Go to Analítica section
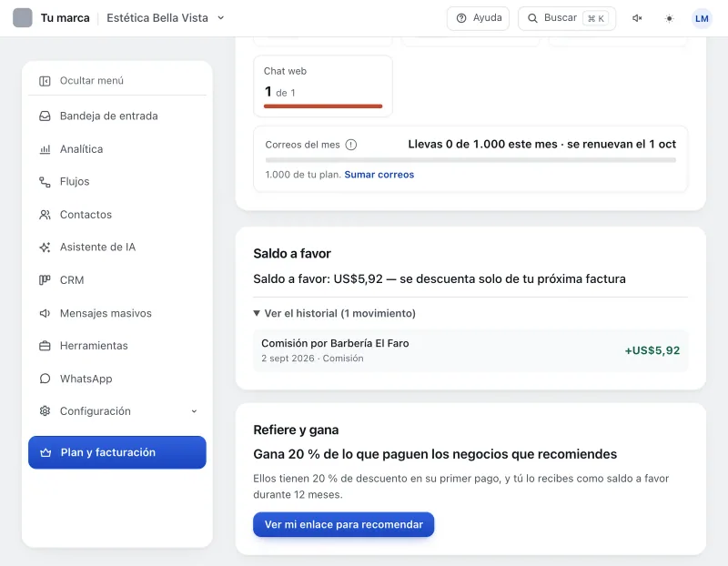Viewport: 728px width, 566px height. pos(117,149)
